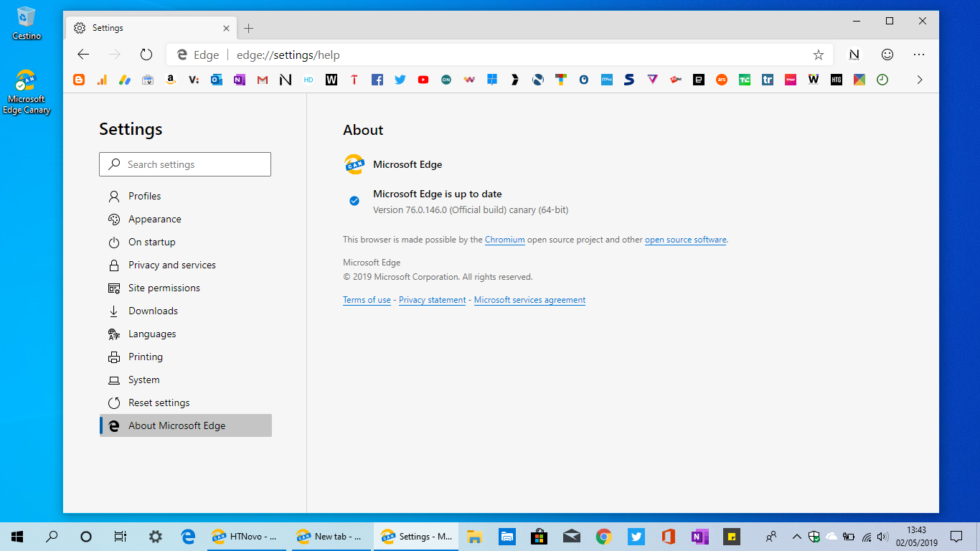This screenshot has height=551, width=980.
Task: Go back to previous page
Action: 83,55
